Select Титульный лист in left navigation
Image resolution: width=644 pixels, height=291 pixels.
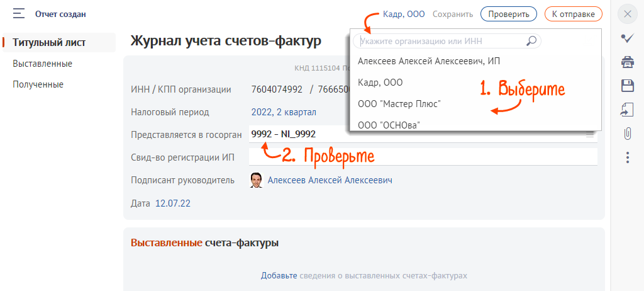(49, 43)
